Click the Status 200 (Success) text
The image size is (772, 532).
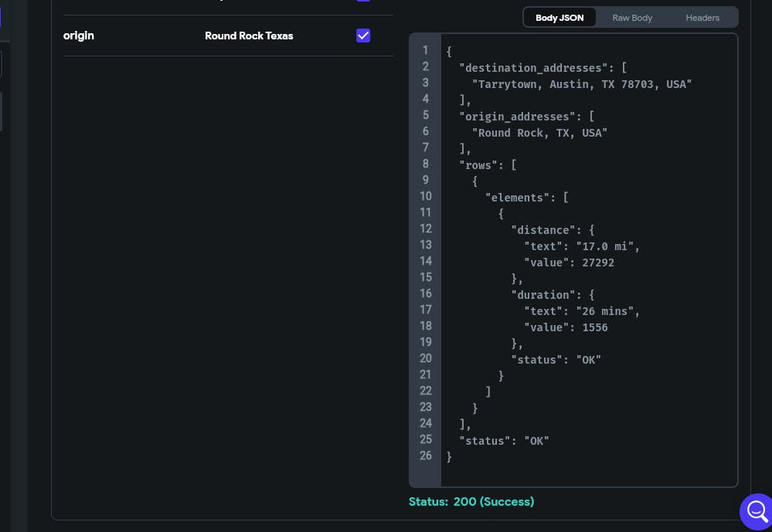pyautogui.click(x=471, y=502)
